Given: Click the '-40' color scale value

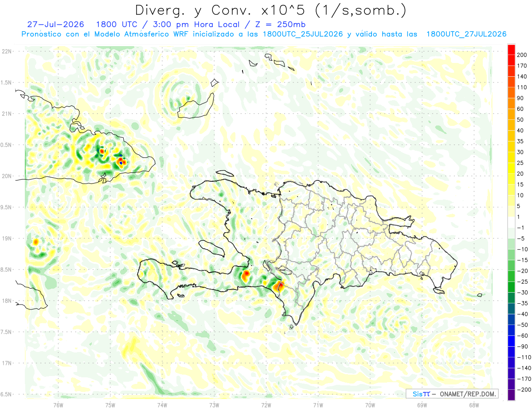Looking at the screenshot, I should click(522, 314).
